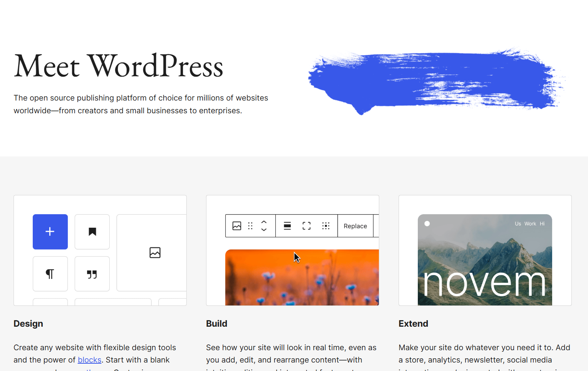Select the bookmark block icon

point(92,232)
